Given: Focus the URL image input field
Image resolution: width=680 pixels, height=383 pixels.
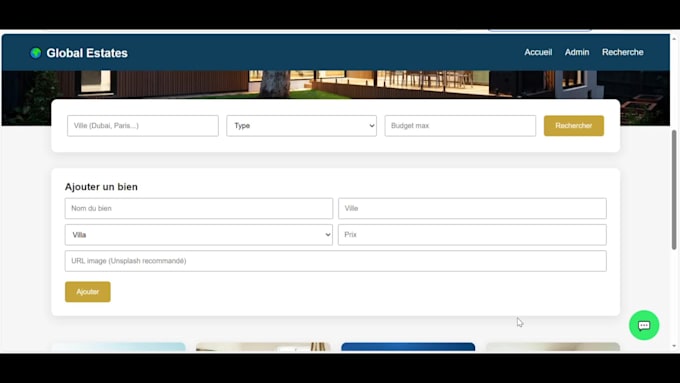Looking at the screenshot, I should [336, 261].
